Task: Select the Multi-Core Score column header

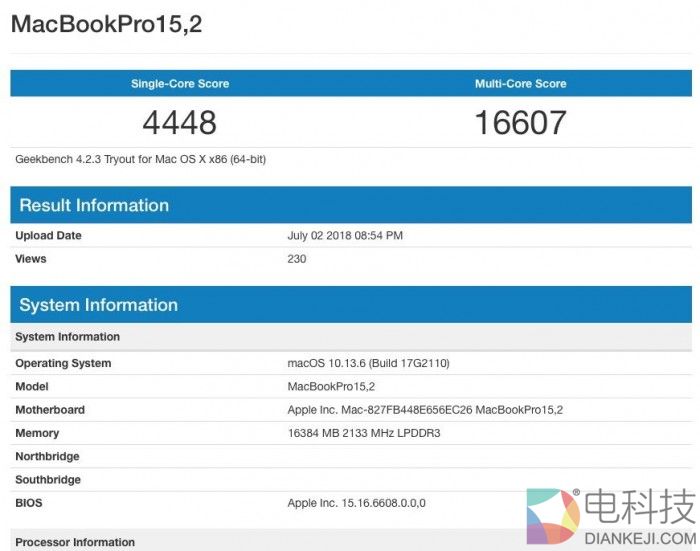Action: (x=520, y=84)
